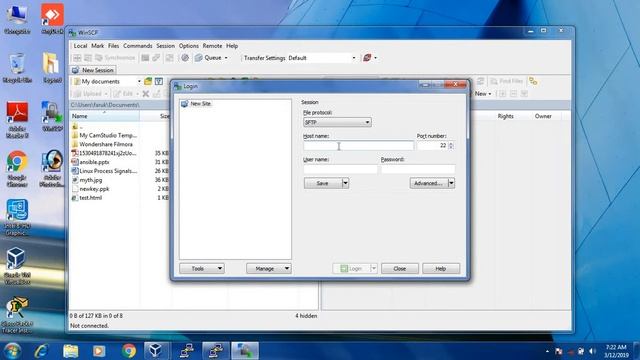Click the yellow toolbar icon beside Find Files
This screenshot has height=360, width=640.
tap(533, 82)
